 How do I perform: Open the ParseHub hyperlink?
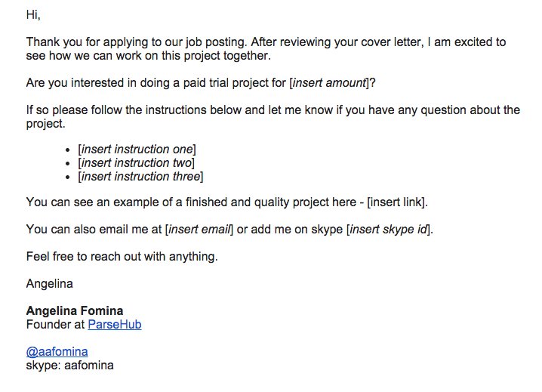[114, 325]
